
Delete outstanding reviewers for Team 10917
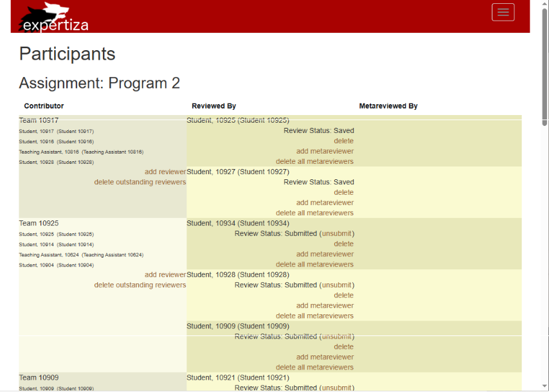point(140,182)
